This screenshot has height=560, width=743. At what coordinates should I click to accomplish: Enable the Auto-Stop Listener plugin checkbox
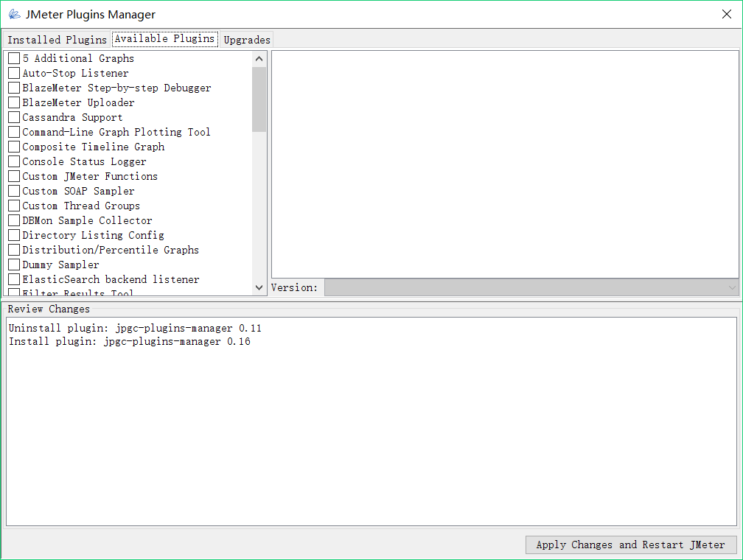tap(14, 73)
